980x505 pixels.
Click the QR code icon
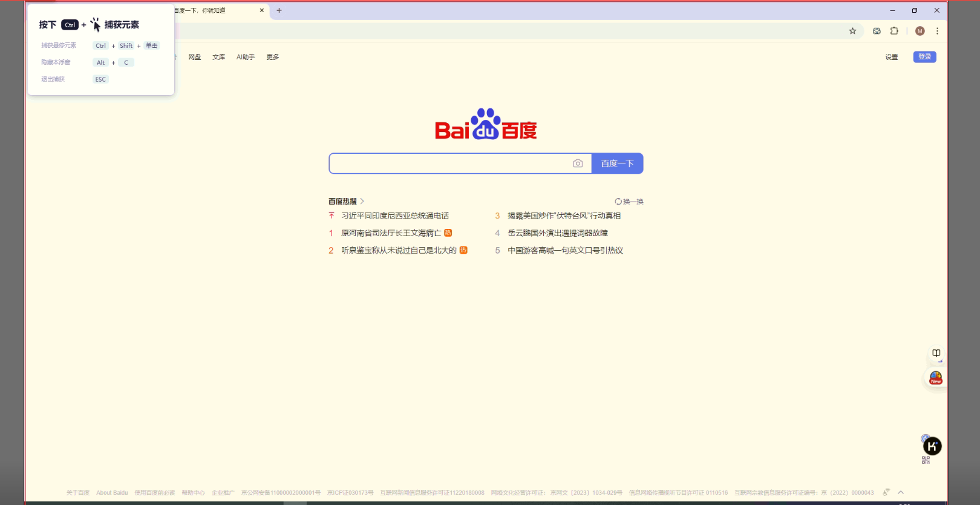(926, 460)
